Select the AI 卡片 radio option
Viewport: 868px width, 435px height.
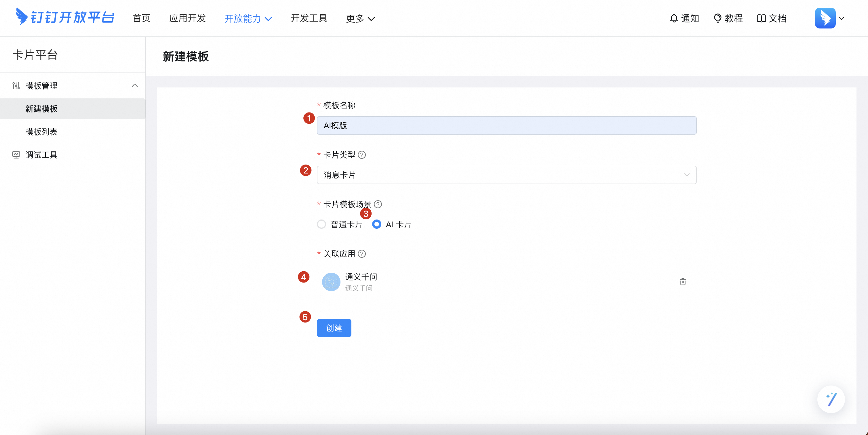point(376,224)
